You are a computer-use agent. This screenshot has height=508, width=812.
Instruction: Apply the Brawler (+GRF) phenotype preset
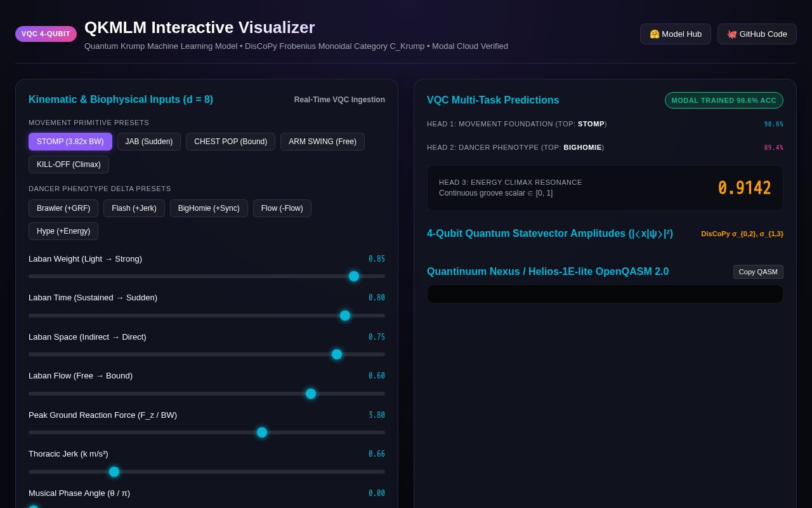[x=63, y=208]
